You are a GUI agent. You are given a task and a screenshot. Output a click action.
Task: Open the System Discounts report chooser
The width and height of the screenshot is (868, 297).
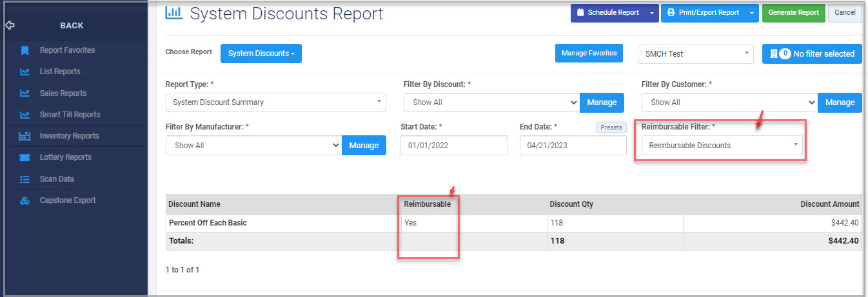[261, 53]
